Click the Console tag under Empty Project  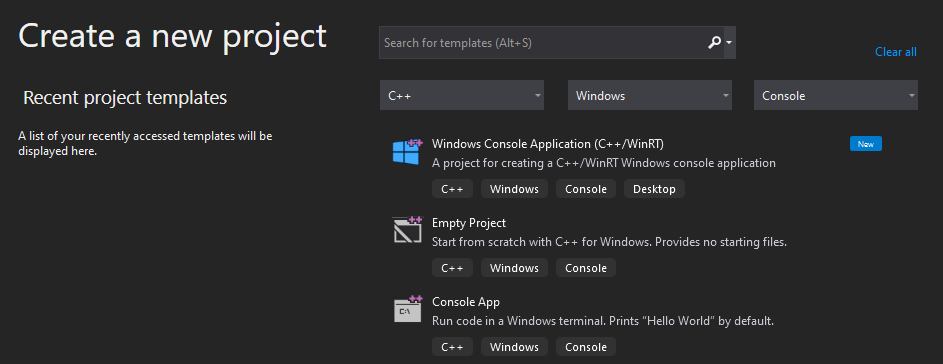coord(586,268)
